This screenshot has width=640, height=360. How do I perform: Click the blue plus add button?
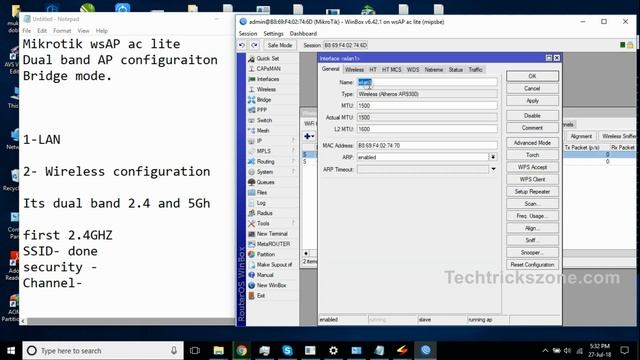click(x=308, y=136)
